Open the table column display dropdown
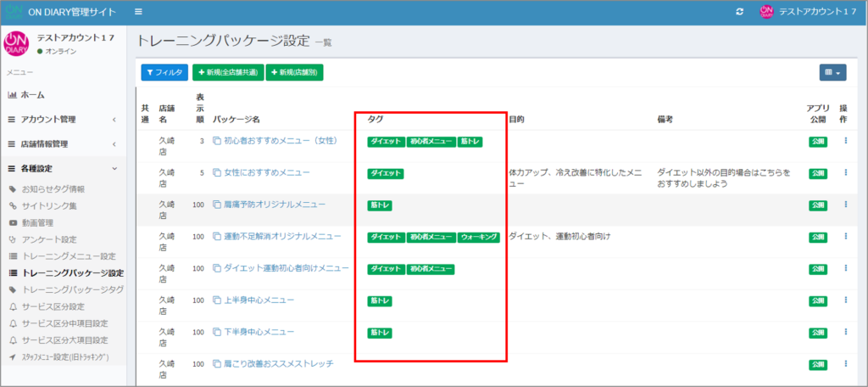 click(x=832, y=73)
